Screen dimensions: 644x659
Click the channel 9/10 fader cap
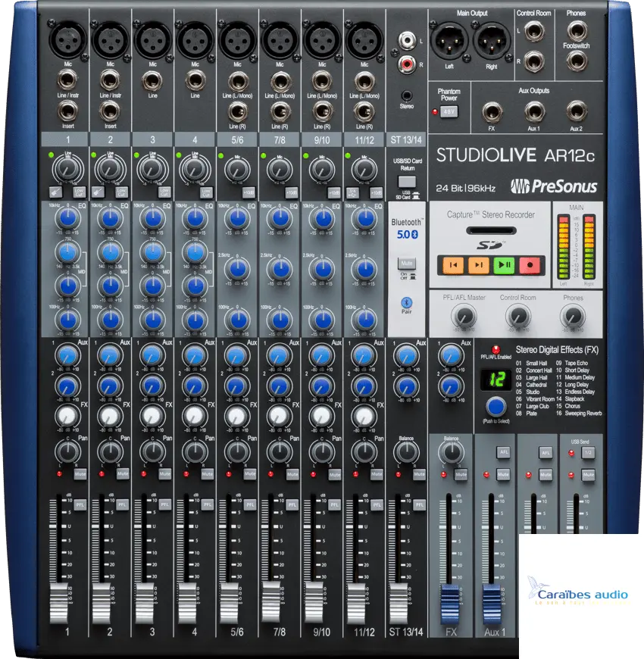coord(314,603)
